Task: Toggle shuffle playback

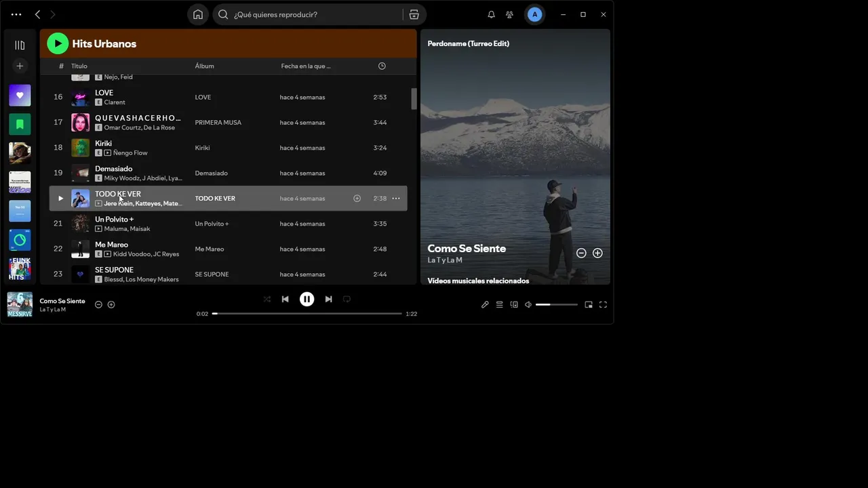Action: (267, 299)
